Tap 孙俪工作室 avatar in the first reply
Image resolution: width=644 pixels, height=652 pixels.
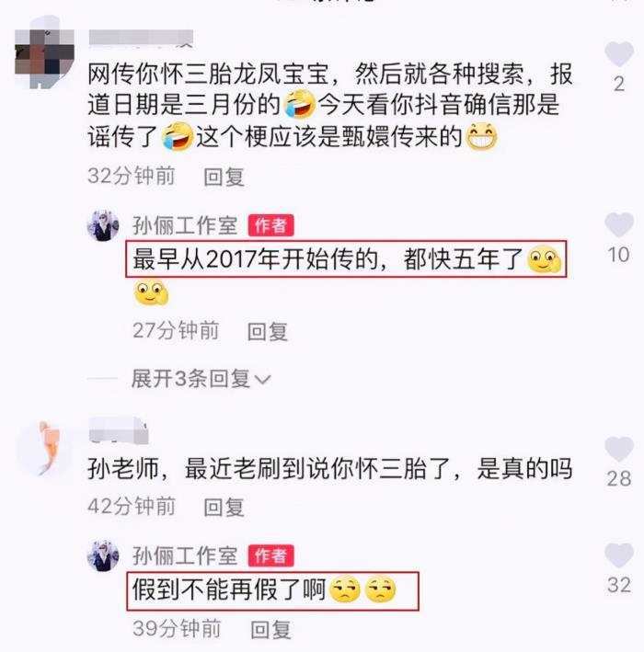[x=103, y=226]
